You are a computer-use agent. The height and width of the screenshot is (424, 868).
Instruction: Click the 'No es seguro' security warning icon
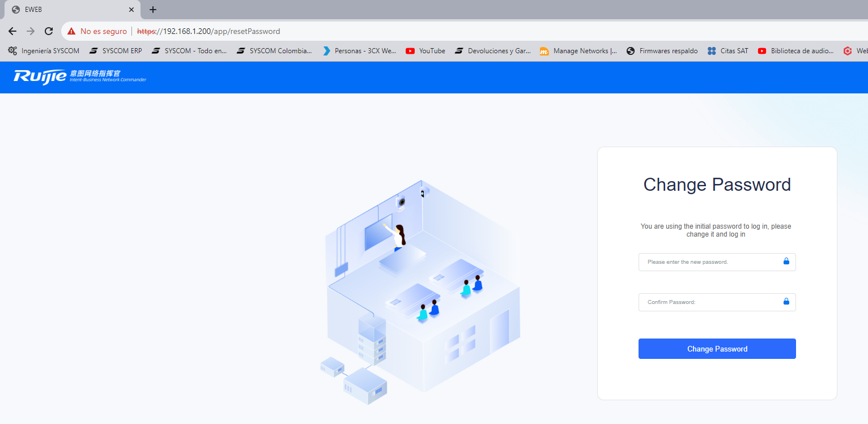(71, 31)
